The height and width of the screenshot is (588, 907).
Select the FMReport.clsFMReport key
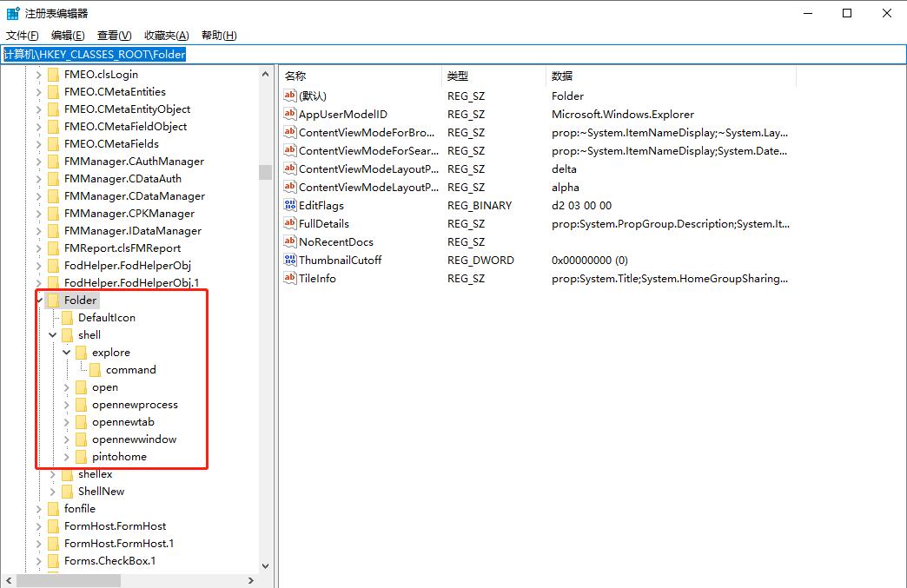122,248
